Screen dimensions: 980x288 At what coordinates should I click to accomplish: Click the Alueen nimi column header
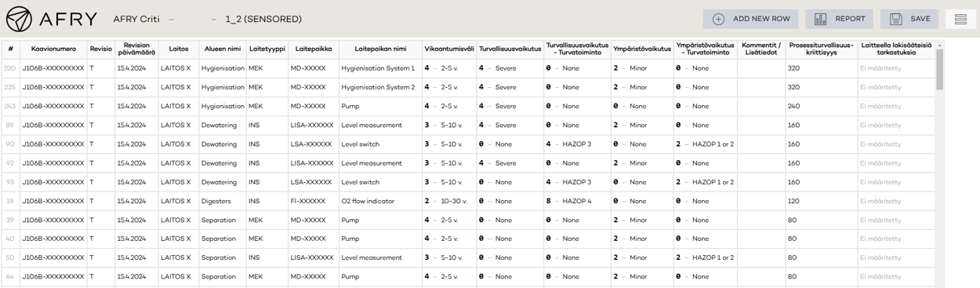coord(223,49)
